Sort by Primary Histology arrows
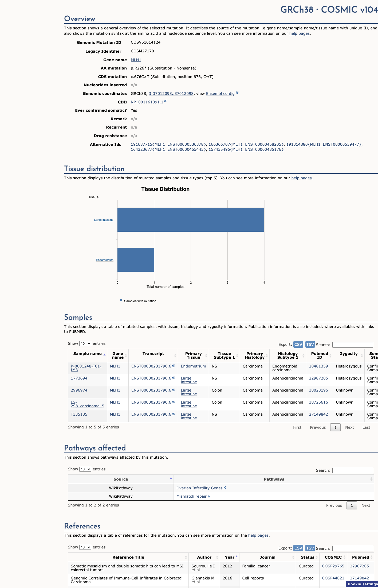Screen dimensions: 378x588 point(267,355)
